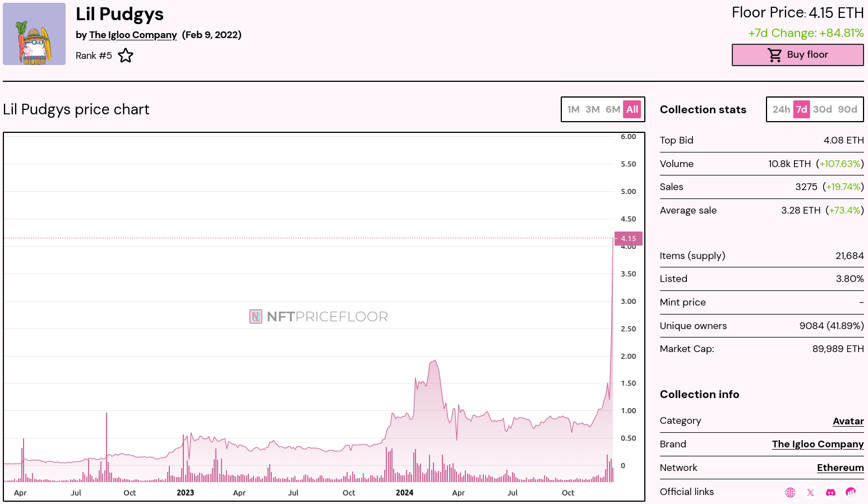Click the Average sale value 3.28 ETH

click(801, 210)
